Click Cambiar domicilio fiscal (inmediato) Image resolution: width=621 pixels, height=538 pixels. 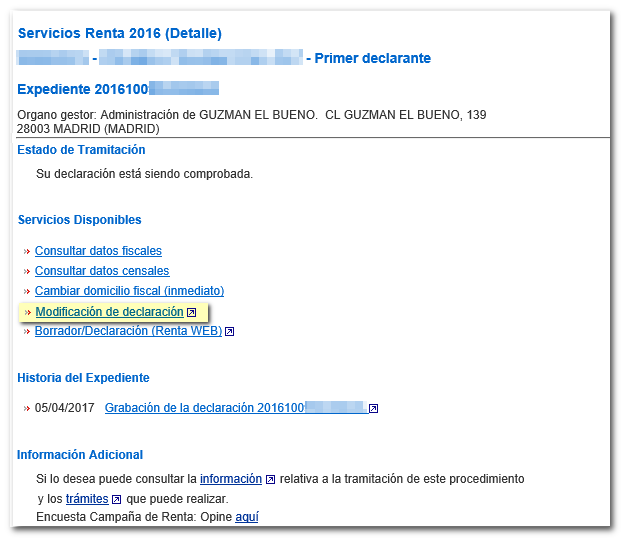click(x=129, y=291)
